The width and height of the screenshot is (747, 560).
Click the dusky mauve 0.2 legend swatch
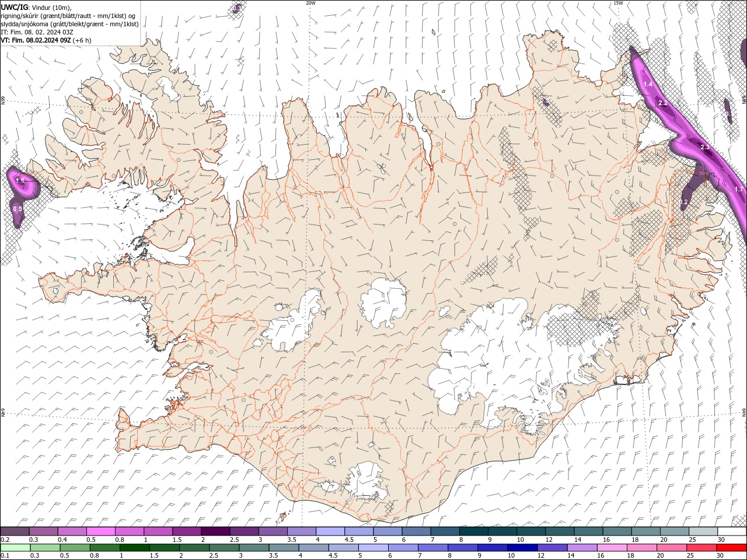[x=15, y=531]
